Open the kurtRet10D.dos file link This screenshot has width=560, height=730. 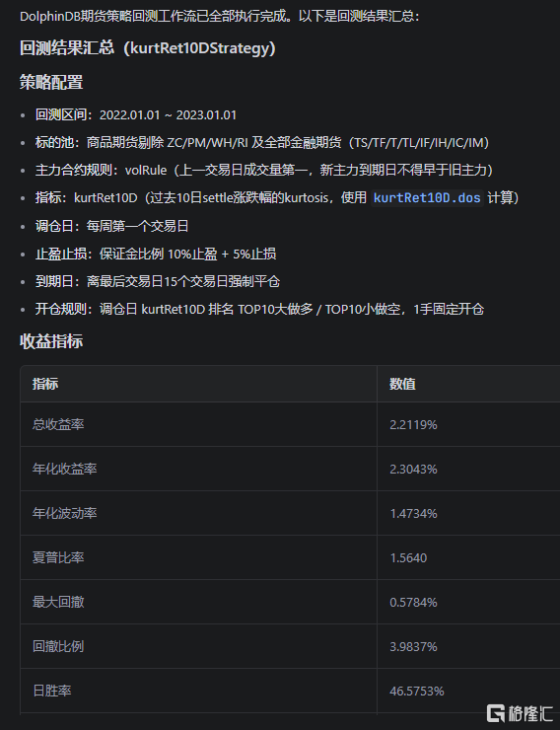coord(427,198)
